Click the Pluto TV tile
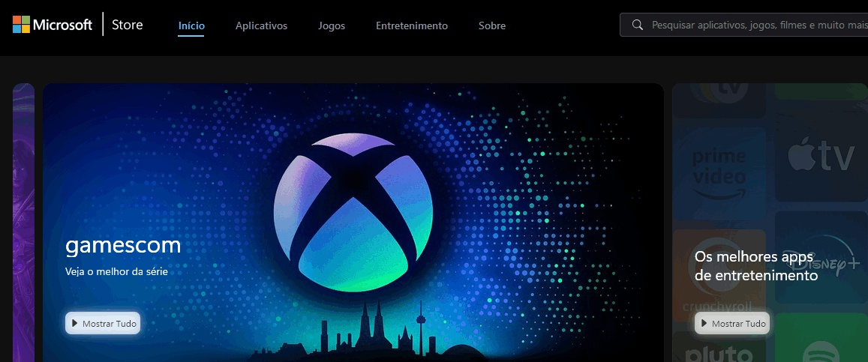This screenshot has width=868, height=362. pyautogui.click(x=719, y=347)
